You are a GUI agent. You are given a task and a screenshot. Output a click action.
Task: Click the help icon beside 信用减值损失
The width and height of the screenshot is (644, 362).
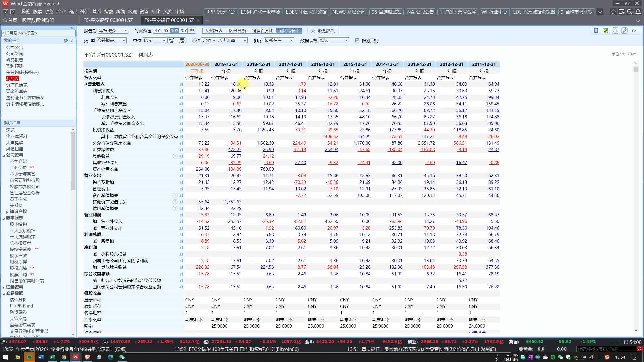tap(175, 208)
